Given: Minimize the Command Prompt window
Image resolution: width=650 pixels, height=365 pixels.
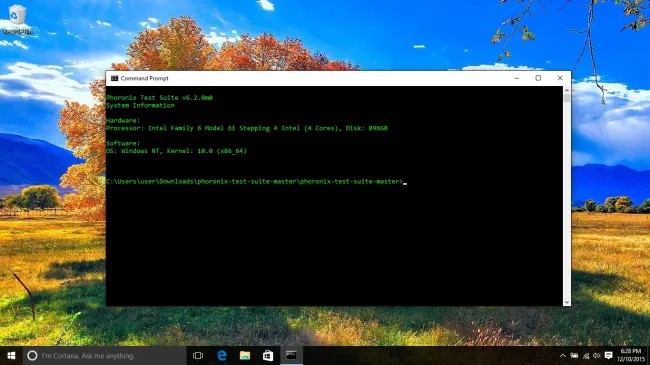Looking at the screenshot, I should click(517, 78).
